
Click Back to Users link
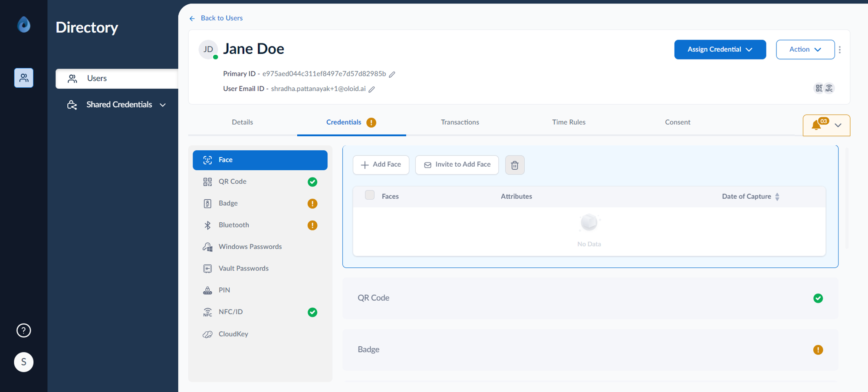222,18
